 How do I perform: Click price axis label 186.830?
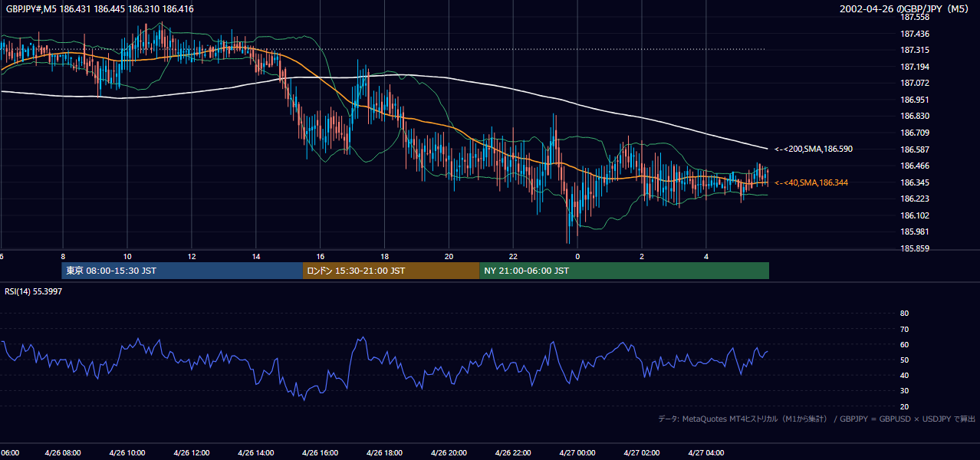point(915,116)
